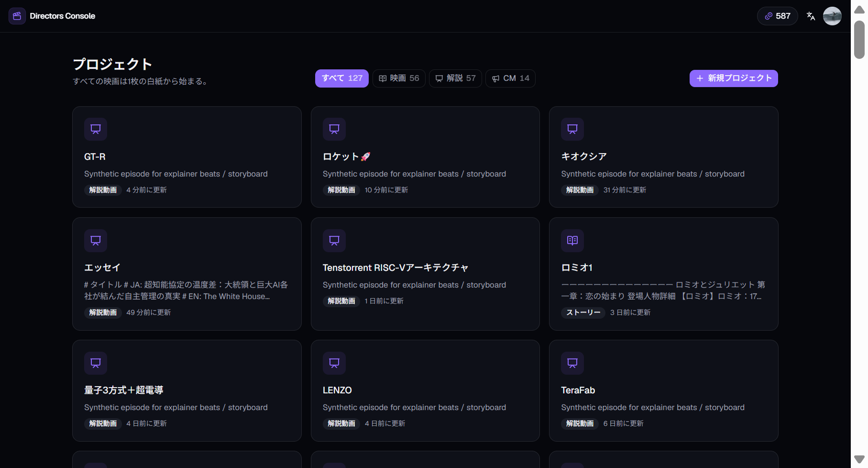
Task: Click the '31 分前に更新' timestamp
Action: [x=625, y=190]
